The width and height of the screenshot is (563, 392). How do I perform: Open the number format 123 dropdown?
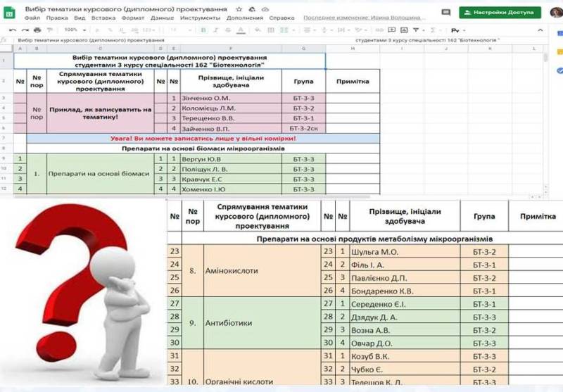(149, 30)
